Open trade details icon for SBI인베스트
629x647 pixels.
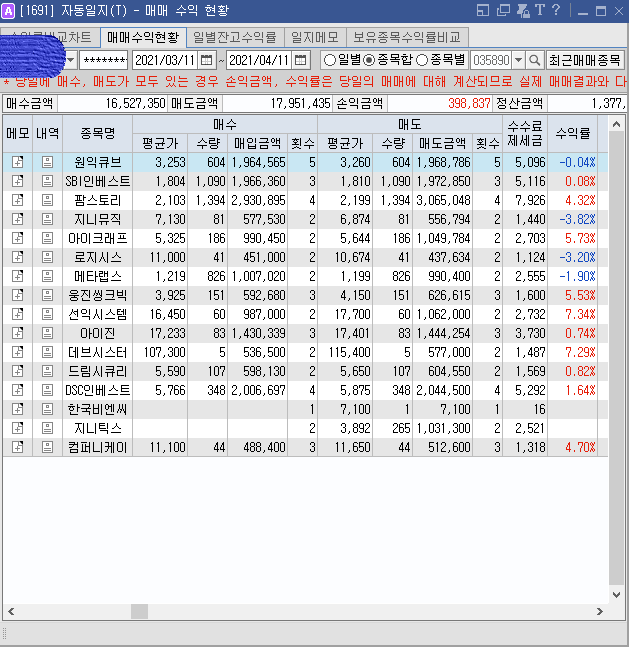click(x=46, y=181)
